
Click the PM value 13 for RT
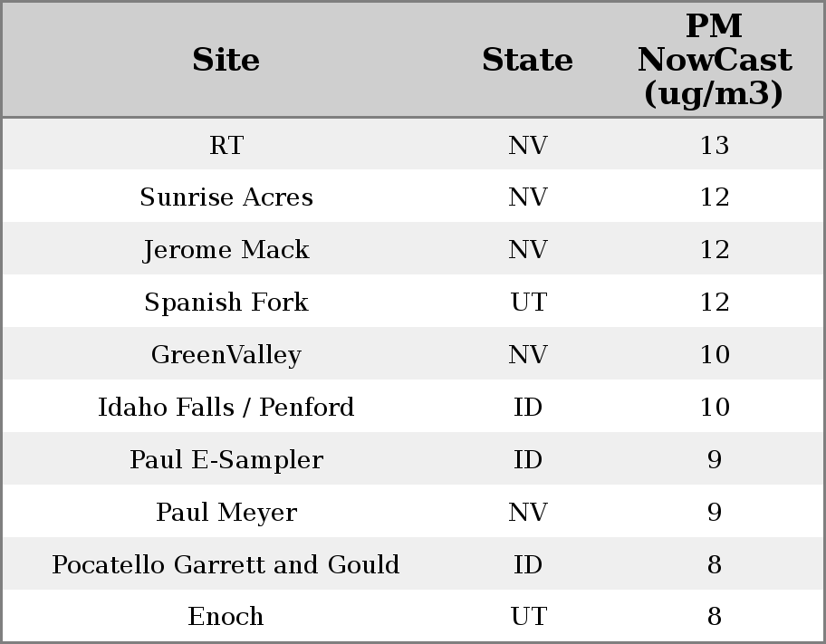(714, 145)
